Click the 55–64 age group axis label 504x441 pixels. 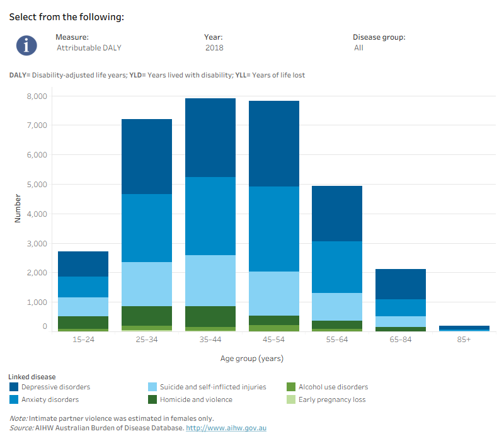pyautogui.click(x=337, y=340)
